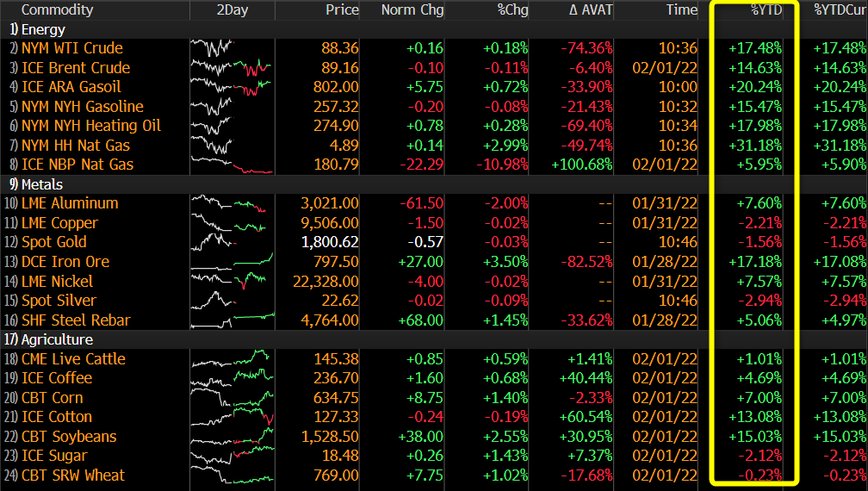Open ICE Sugar commodity link

click(54, 456)
